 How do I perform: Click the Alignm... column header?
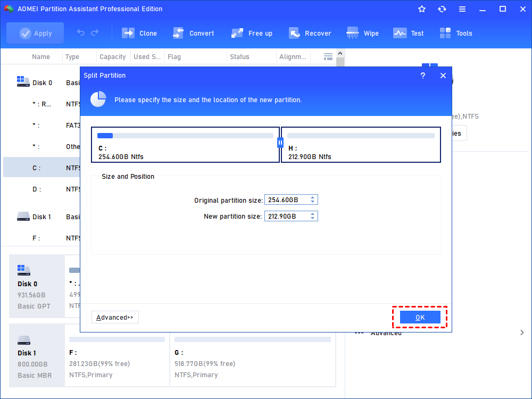tap(293, 57)
